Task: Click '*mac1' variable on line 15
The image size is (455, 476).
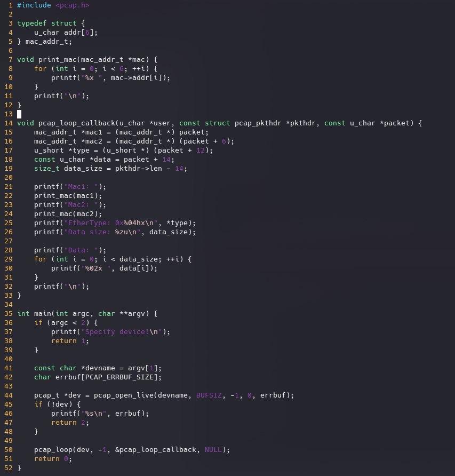Action: (x=92, y=132)
